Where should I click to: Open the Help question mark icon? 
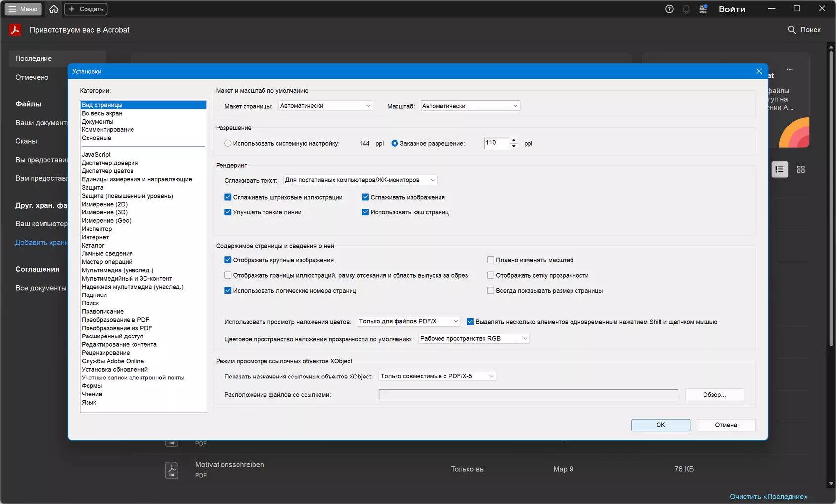669,9
